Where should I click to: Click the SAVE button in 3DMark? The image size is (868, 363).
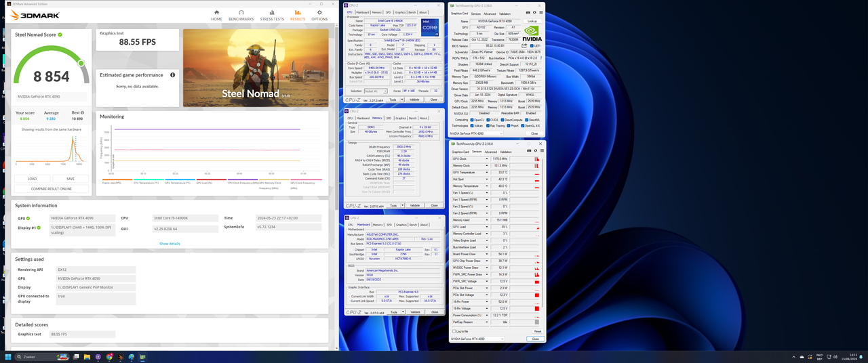pos(71,179)
